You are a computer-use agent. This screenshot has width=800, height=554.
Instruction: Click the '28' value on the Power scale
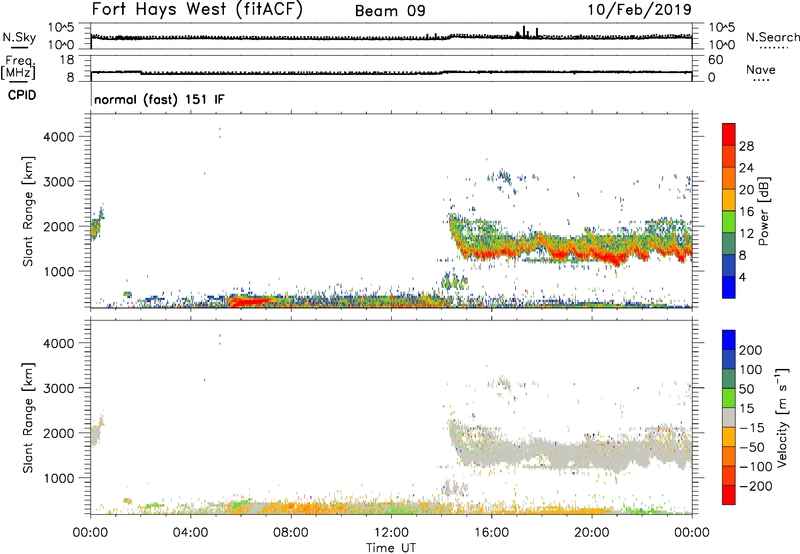(746, 146)
